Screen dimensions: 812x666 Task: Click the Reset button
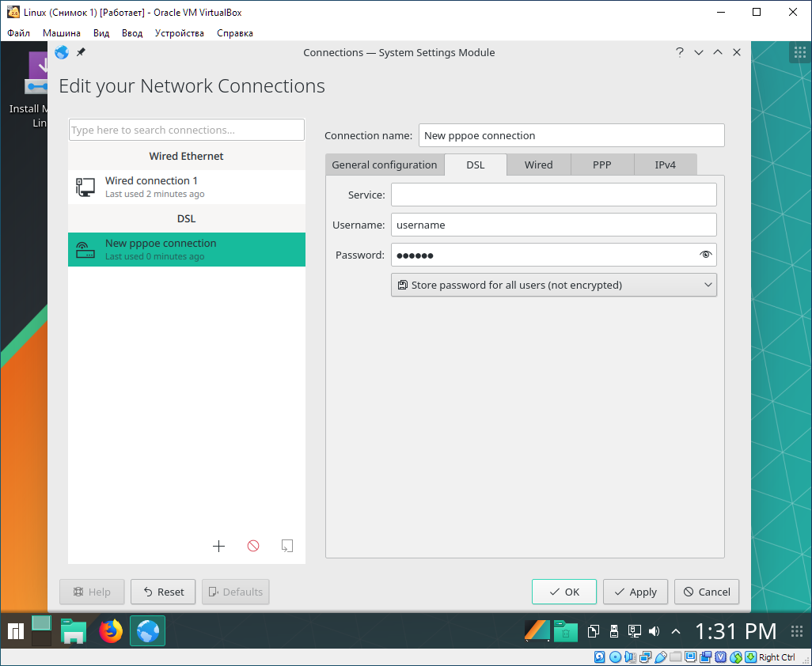(x=163, y=592)
